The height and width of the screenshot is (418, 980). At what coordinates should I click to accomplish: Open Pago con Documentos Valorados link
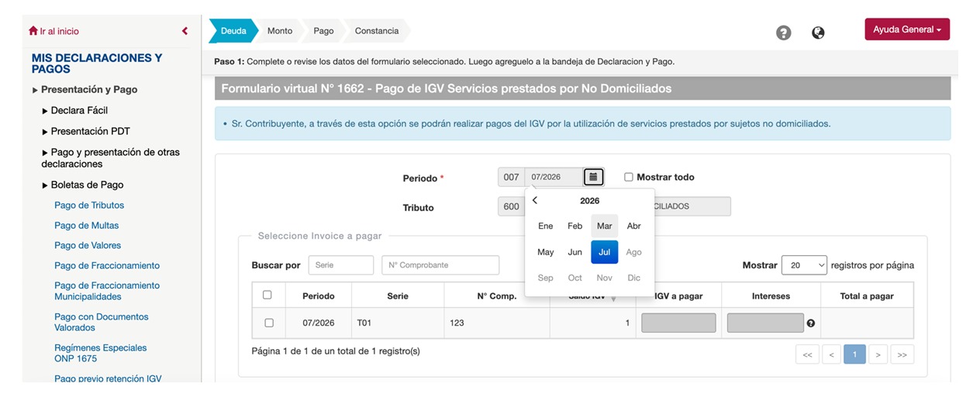(x=102, y=322)
